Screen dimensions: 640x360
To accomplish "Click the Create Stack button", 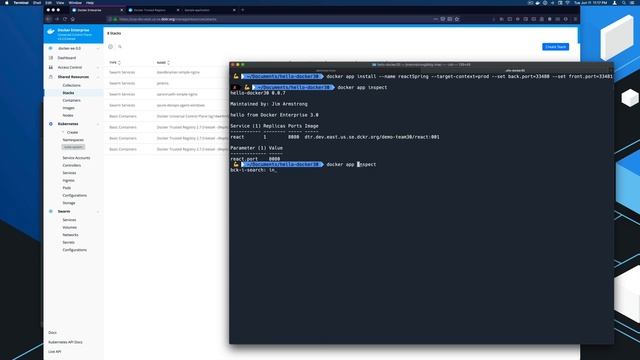I will coord(556,47).
